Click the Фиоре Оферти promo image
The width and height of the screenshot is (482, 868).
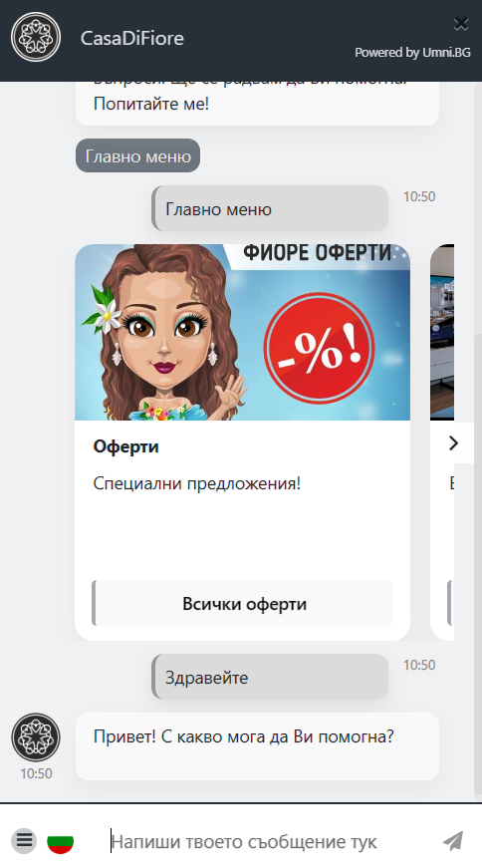(242, 332)
